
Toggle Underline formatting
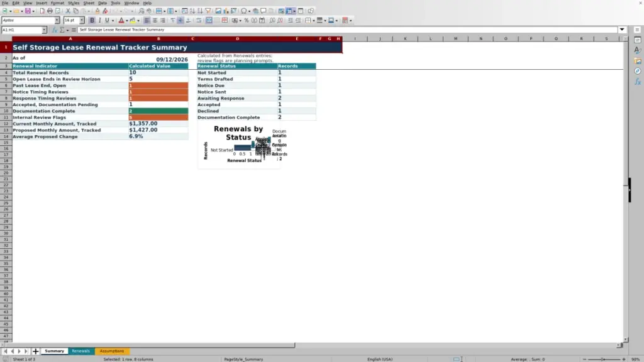(x=107, y=21)
